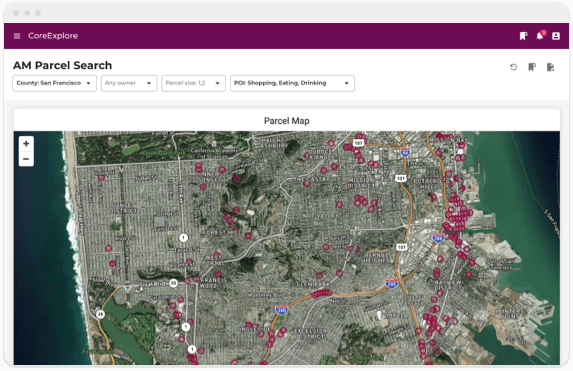Export results with the document icon
Image resolution: width=573 pixels, height=371 pixels.
(550, 67)
